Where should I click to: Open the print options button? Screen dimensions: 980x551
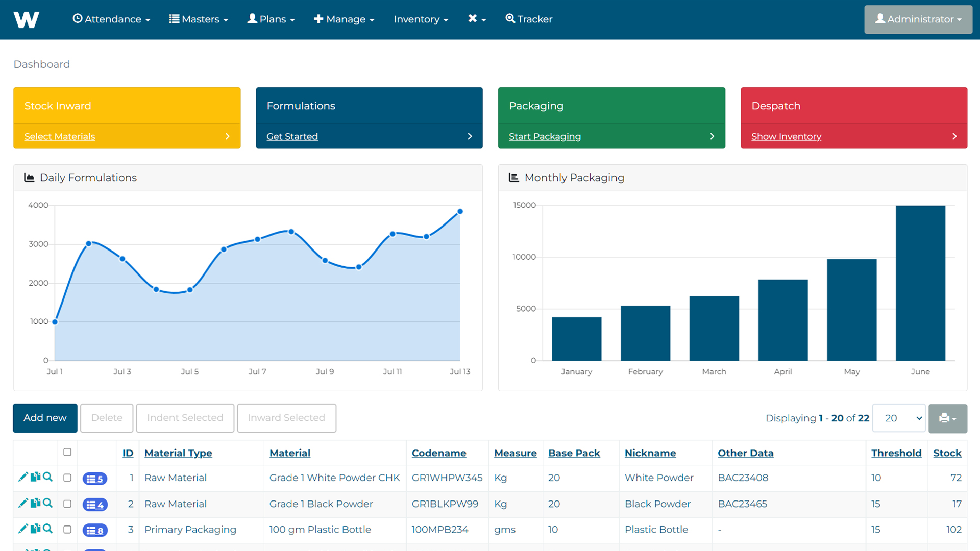click(x=947, y=418)
